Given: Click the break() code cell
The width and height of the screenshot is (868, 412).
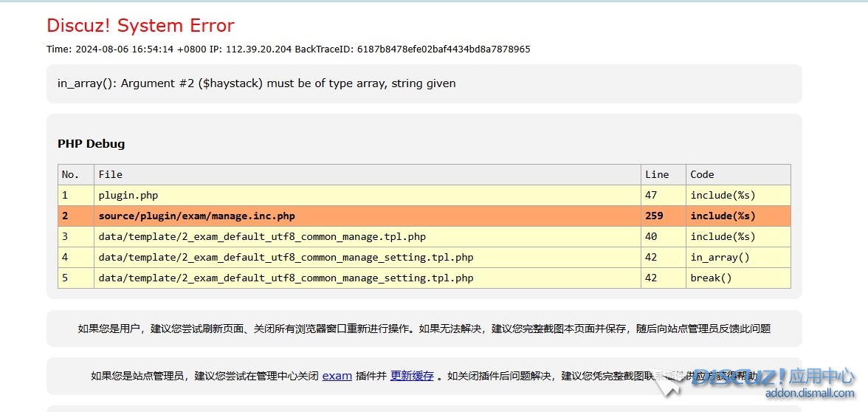Looking at the screenshot, I should (x=711, y=278).
